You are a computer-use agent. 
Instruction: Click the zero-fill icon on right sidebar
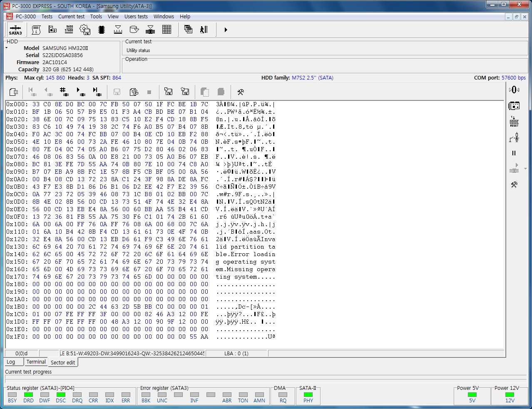click(514, 90)
